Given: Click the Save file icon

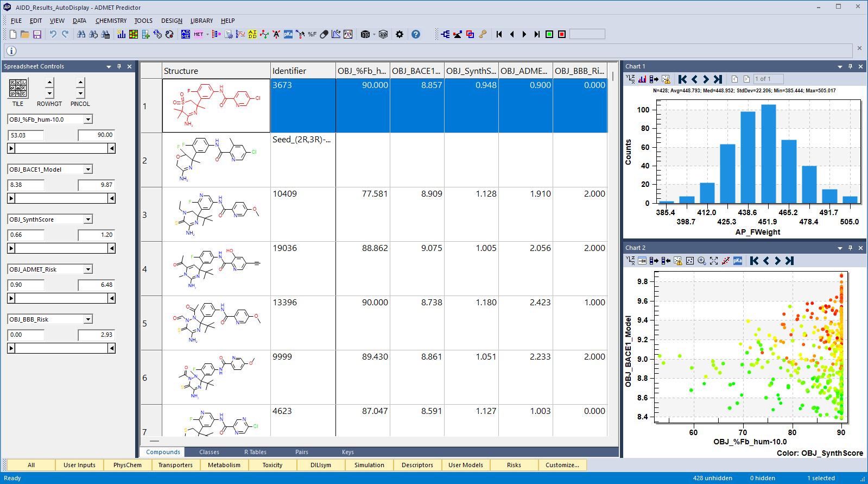Looking at the screenshot, I should (x=37, y=34).
